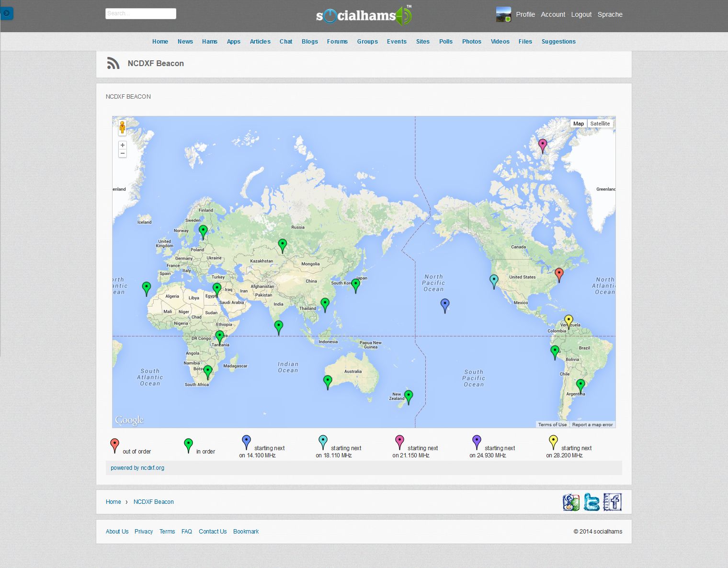Image resolution: width=728 pixels, height=568 pixels.
Task: Click the green beacon marker in Russia
Action: pyautogui.click(x=283, y=246)
